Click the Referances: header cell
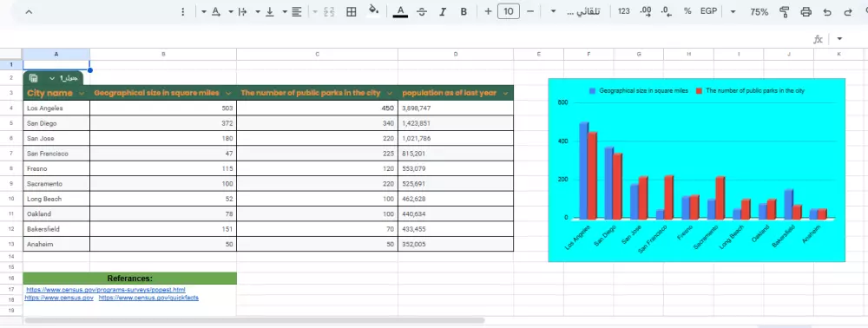This screenshot has height=328, width=868. 129,279
